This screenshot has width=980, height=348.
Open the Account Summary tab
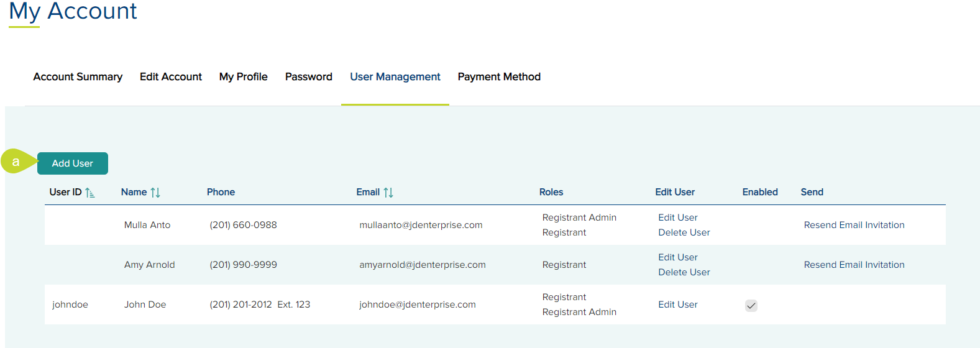coord(78,77)
